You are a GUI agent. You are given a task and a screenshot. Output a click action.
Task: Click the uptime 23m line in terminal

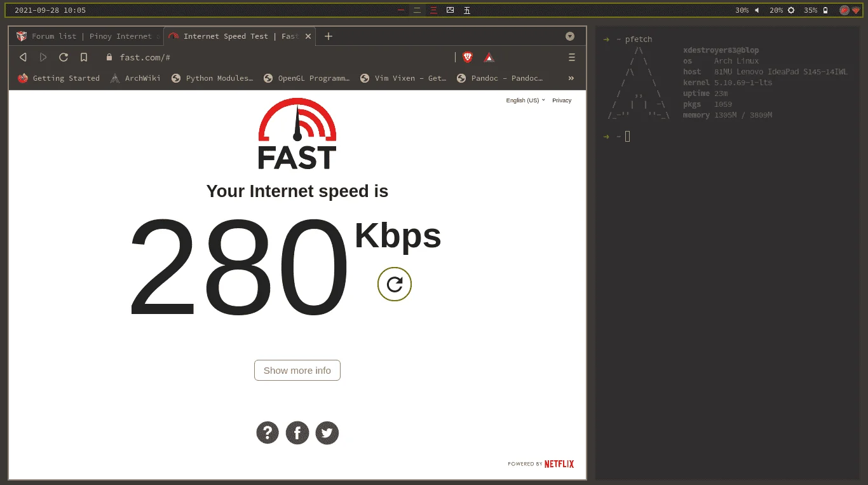point(705,93)
